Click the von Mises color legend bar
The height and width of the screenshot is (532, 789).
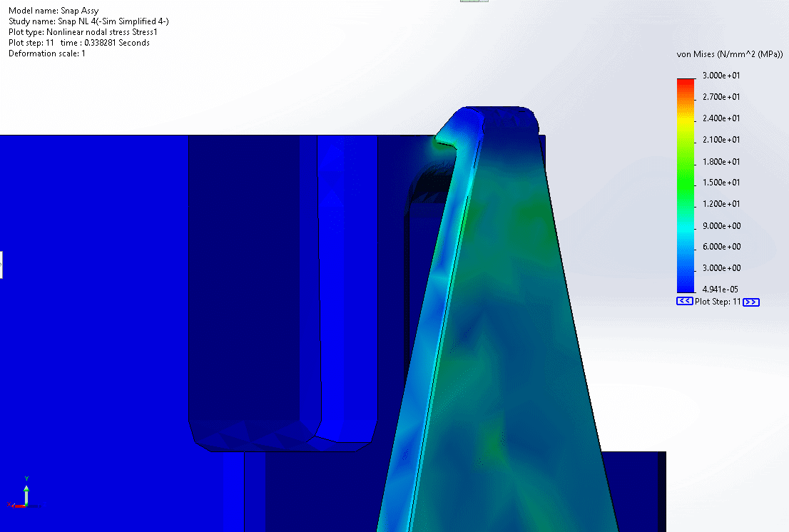coord(686,185)
